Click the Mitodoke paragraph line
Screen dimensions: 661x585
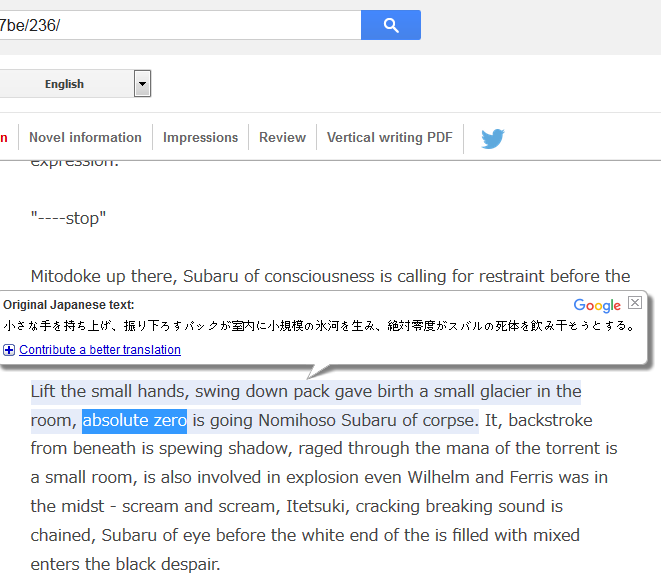(x=330, y=276)
